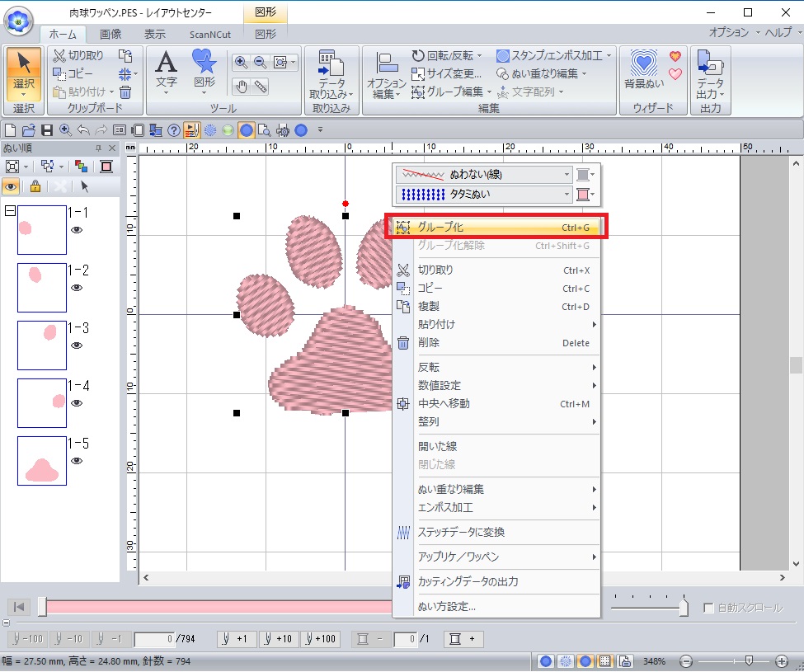Click the zoom slider in status bar
The height and width of the screenshot is (672, 804).
pyautogui.click(x=748, y=661)
